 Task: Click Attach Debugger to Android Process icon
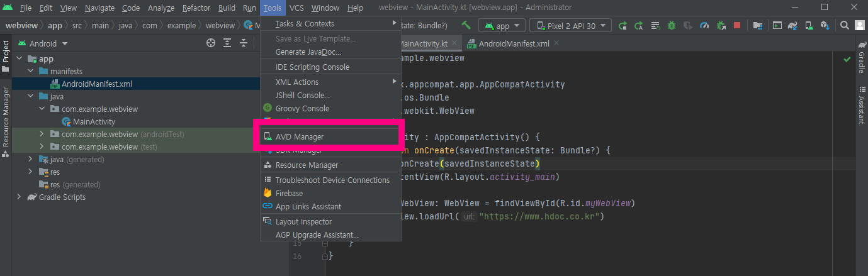tap(721, 26)
